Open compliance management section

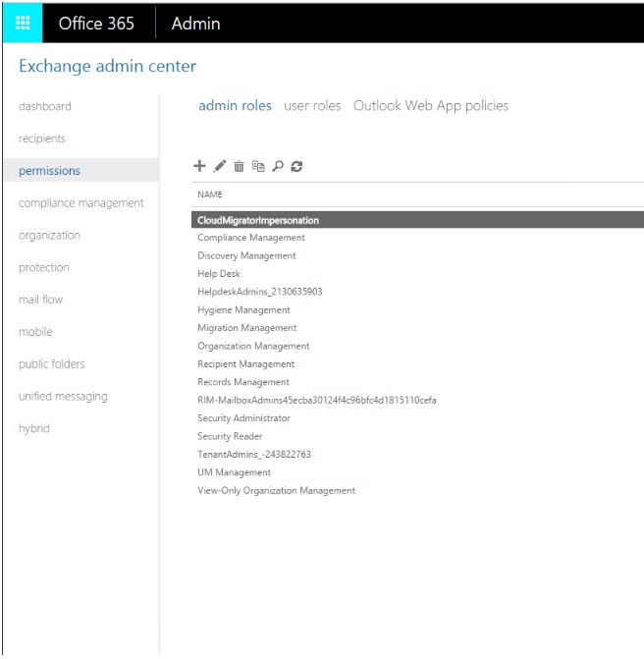(x=81, y=203)
